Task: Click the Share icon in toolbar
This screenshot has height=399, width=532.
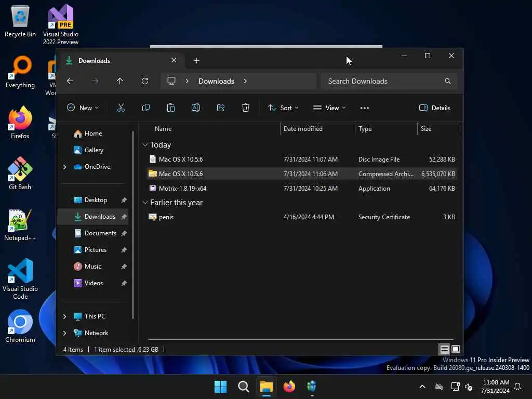Action: (x=220, y=108)
